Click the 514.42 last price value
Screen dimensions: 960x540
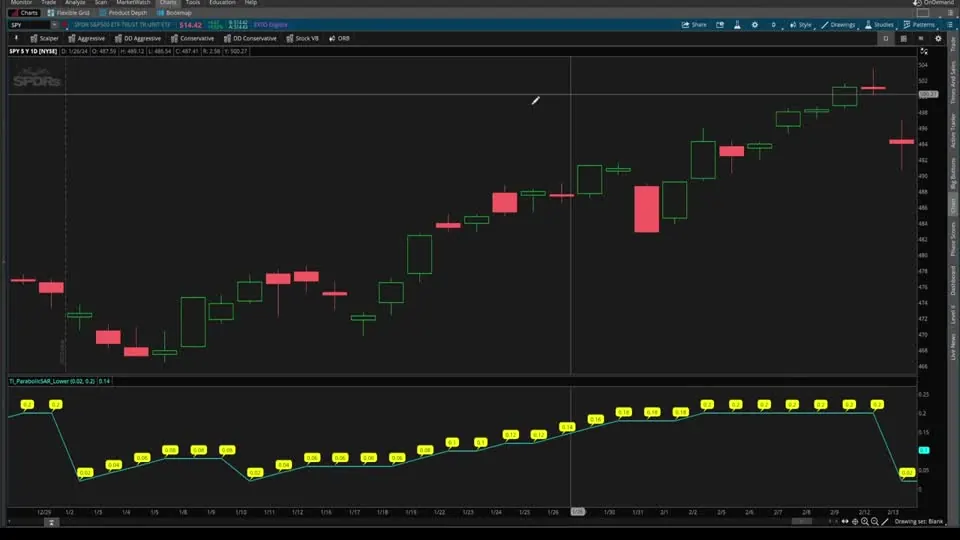[190, 25]
